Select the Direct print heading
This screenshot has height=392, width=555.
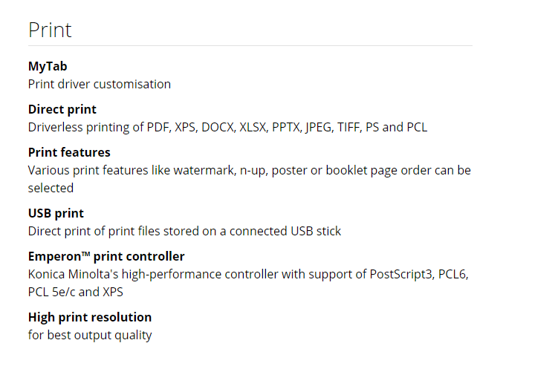tap(62, 109)
